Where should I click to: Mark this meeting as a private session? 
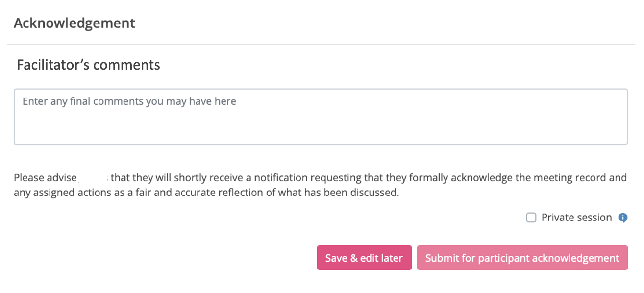(531, 218)
